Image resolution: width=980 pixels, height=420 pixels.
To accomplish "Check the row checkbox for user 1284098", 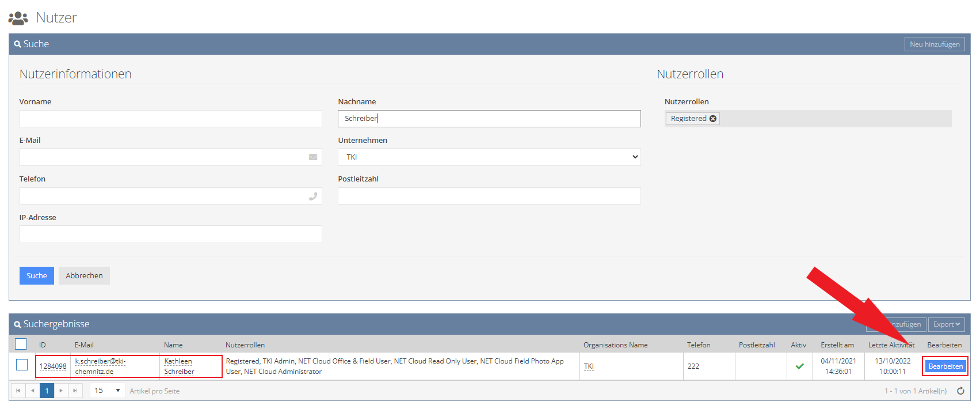I will [x=22, y=365].
